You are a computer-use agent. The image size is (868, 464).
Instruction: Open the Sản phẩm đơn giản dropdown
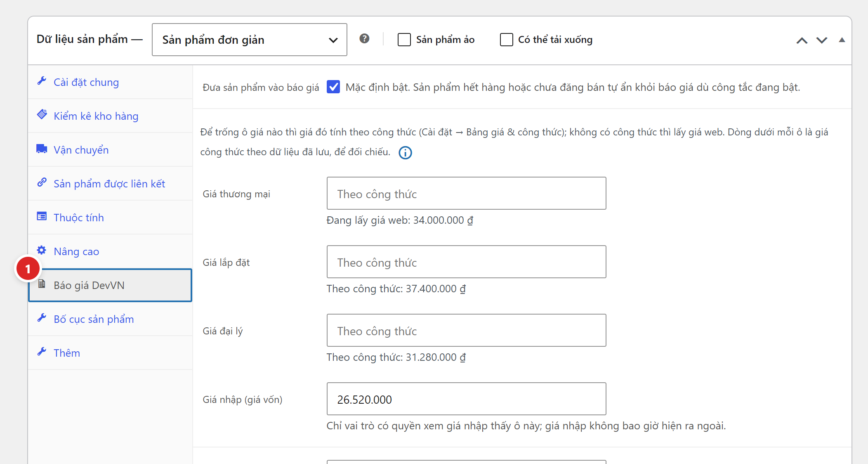point(249,40)
